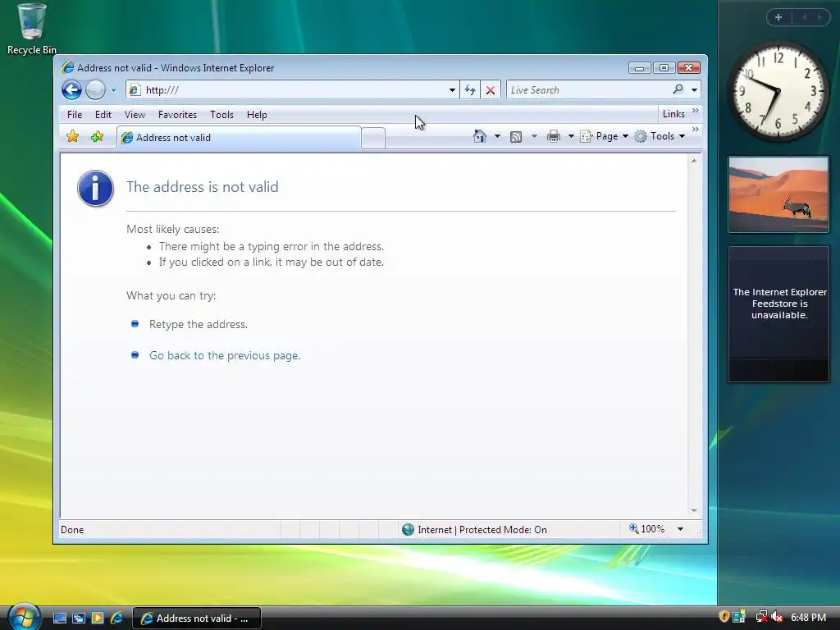Viewport: 840px width, 630px height.
Task: Expand command bar overflow chevron
Action: (696, 130)
